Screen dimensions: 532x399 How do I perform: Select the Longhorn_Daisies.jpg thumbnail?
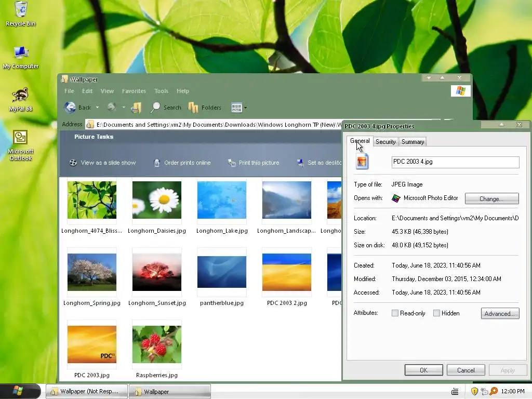[x=157, y=200]
